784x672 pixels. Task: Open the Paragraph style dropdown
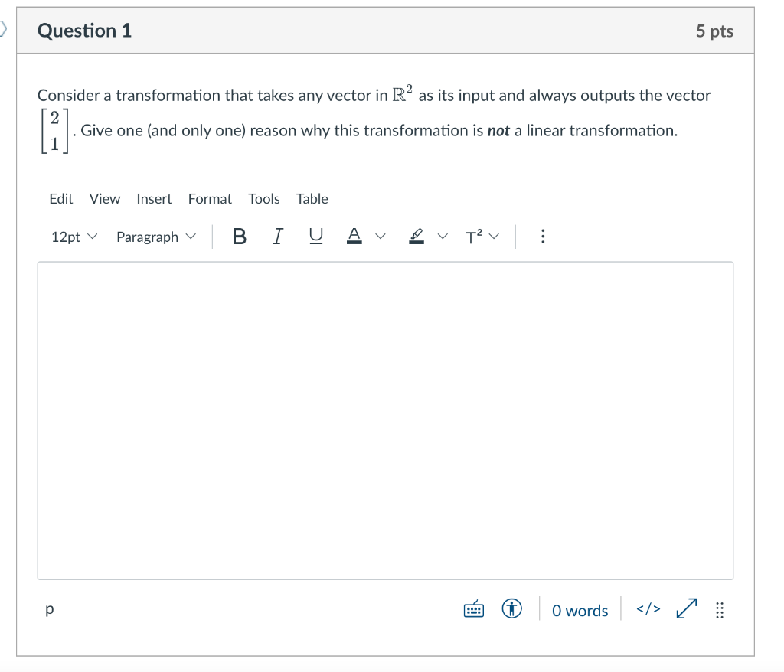click(156, 237)
